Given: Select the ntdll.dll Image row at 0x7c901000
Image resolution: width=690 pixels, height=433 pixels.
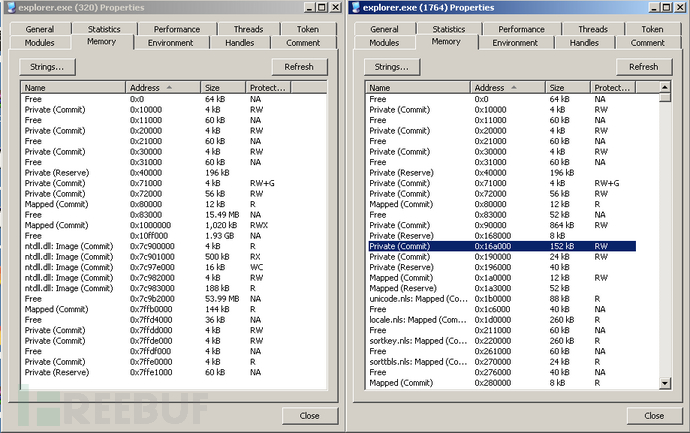Looking at the screenshot, I should tap(80, 257).
